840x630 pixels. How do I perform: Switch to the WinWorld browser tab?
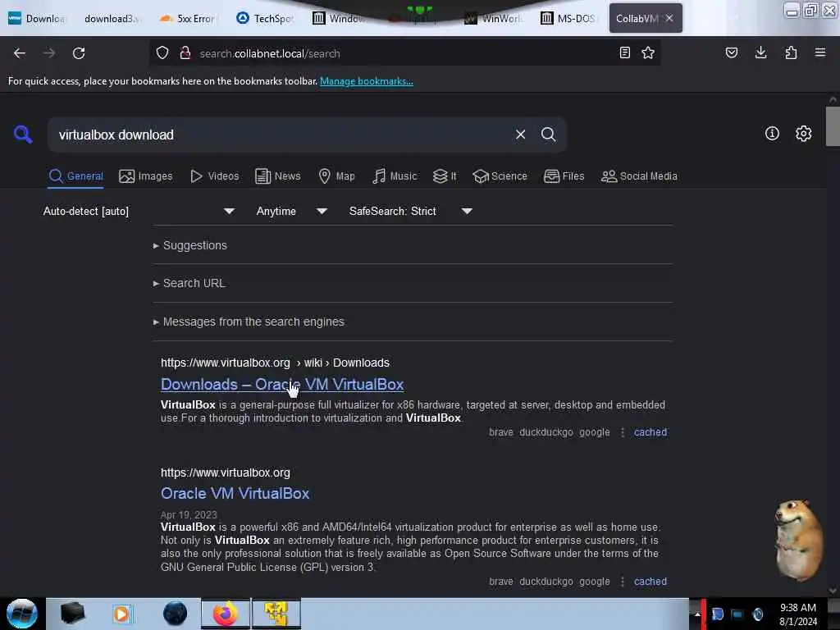tap(493, 19)
